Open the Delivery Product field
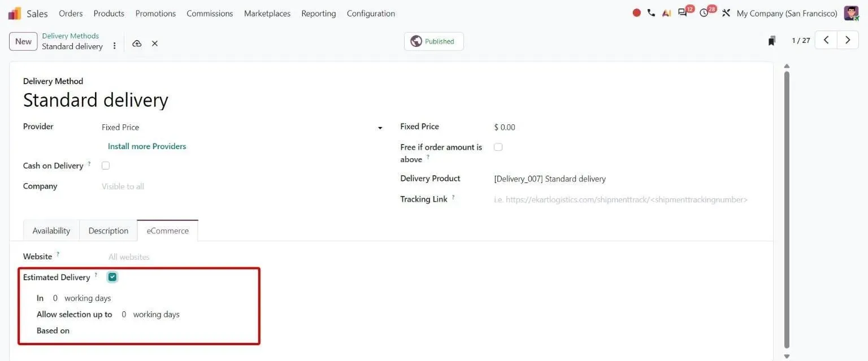Screen dimensions: 868x361 pyautogui.click(x=626, y=179)
